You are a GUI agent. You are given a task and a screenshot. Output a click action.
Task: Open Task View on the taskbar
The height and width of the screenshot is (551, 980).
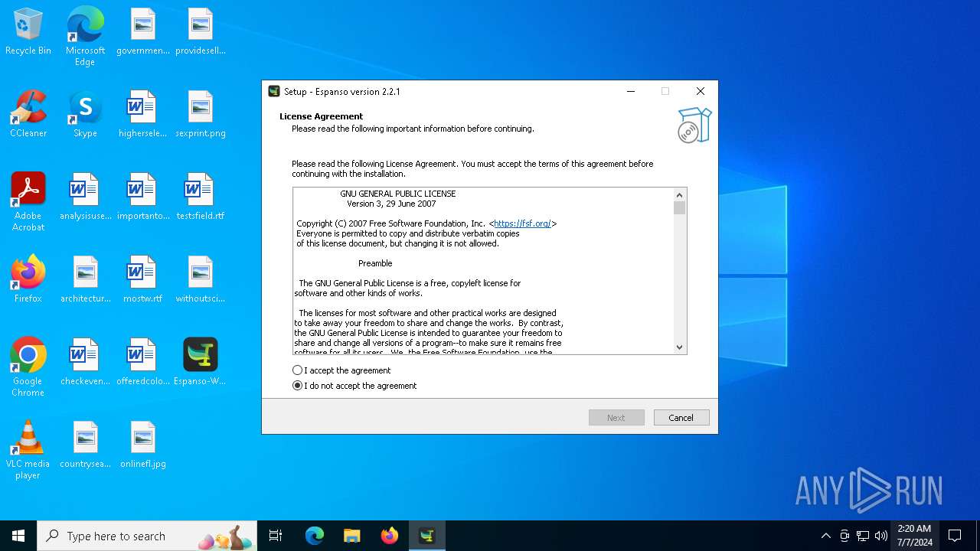(276, 536)
